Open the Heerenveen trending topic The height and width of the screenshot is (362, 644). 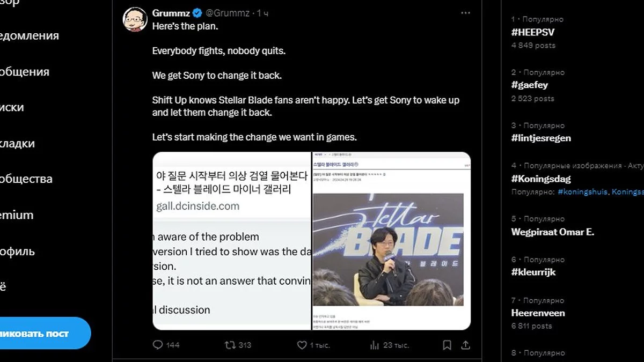538,313
